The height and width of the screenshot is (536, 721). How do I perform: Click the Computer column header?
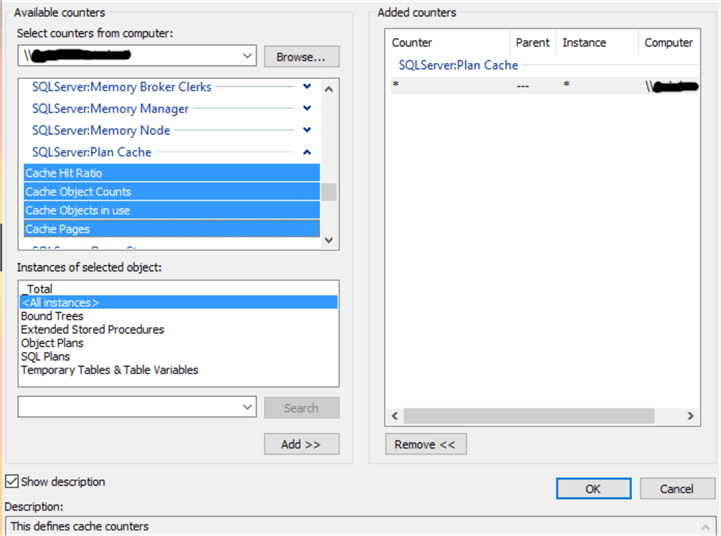tap(669, 43)
